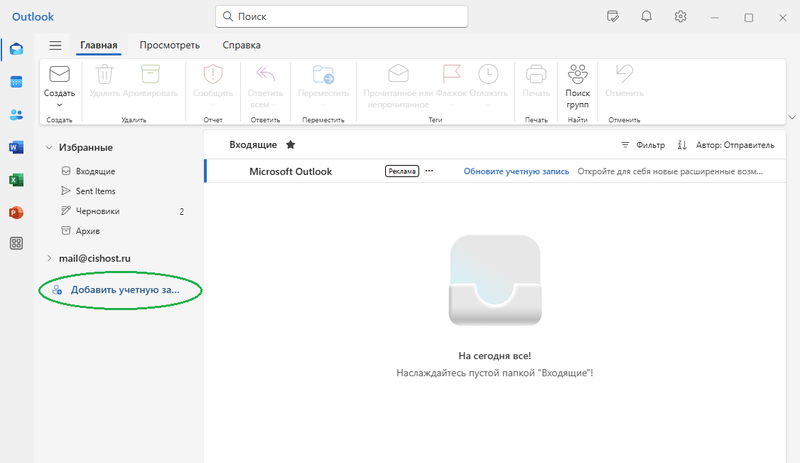The image size is (800, 463).
Task: Click the Обновите учетную запись link
Action: [516, 172]
